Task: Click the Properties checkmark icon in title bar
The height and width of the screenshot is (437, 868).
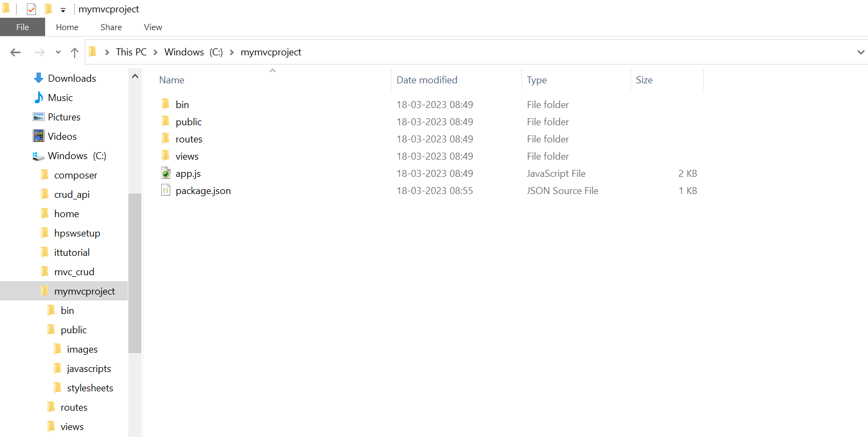Action: point(31,9)
